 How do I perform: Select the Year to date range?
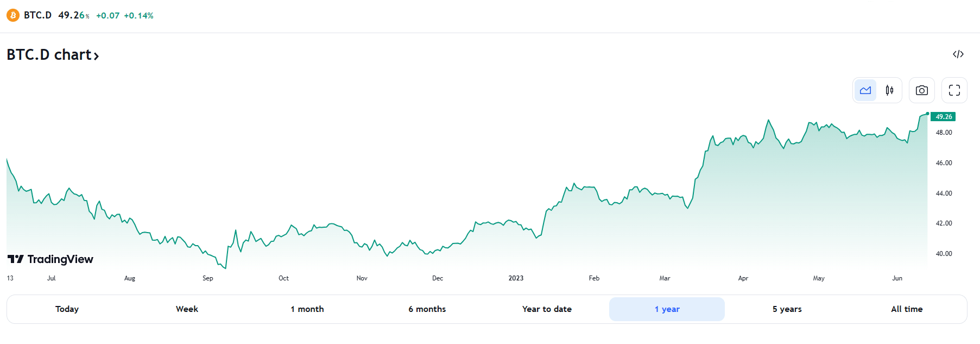(x=547, y=309)
